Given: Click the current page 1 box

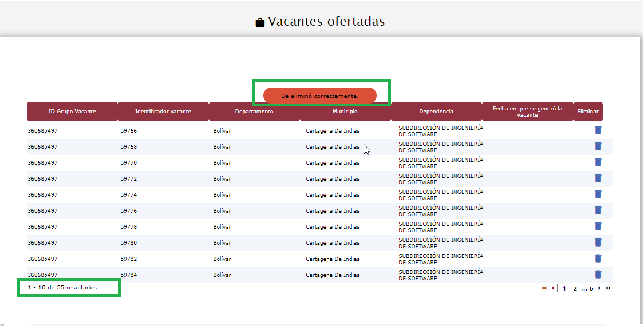Looking at the screenshot, I should click(x=564, y=288).
